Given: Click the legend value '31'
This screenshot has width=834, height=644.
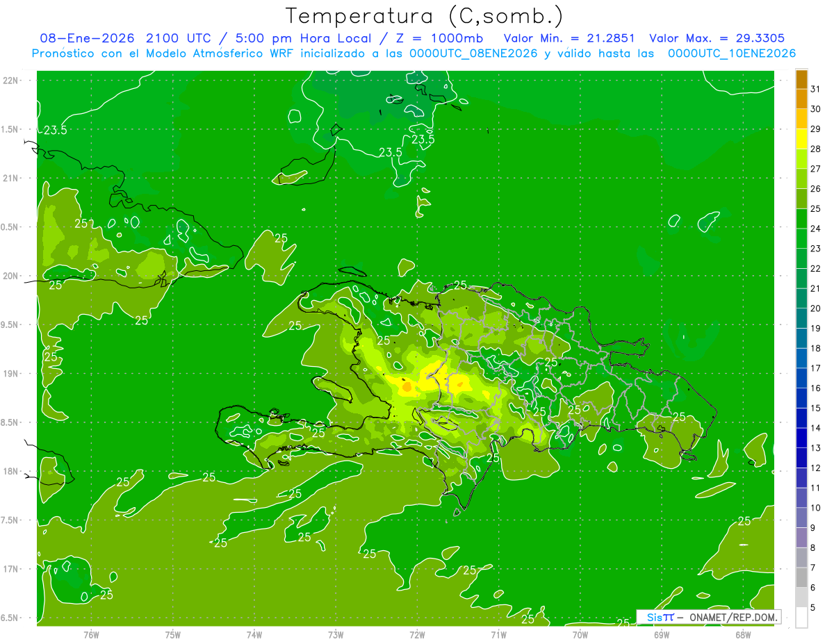Looking at the screenshot, I should [816, 89].
